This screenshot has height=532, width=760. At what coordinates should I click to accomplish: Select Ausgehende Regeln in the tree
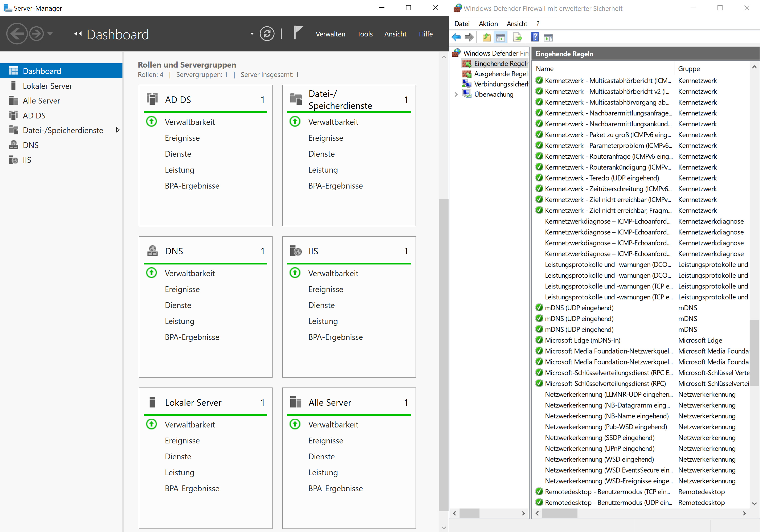[500, 73]
